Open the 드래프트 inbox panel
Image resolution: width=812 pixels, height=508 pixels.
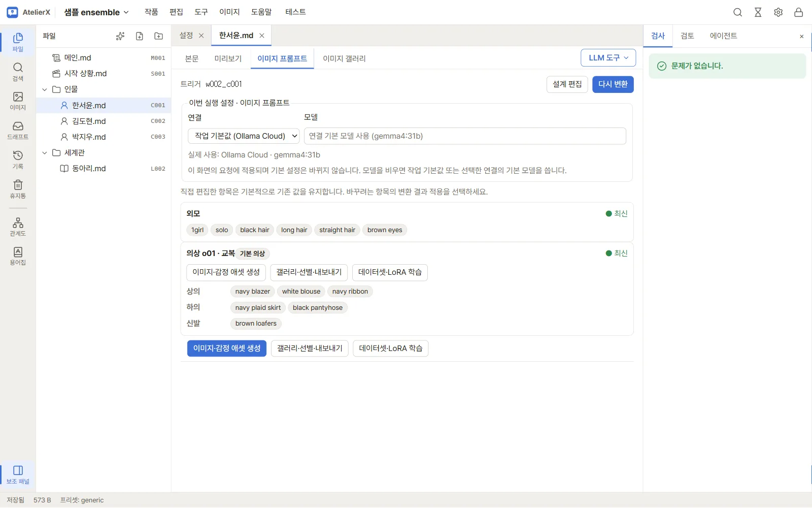point(18,131)
